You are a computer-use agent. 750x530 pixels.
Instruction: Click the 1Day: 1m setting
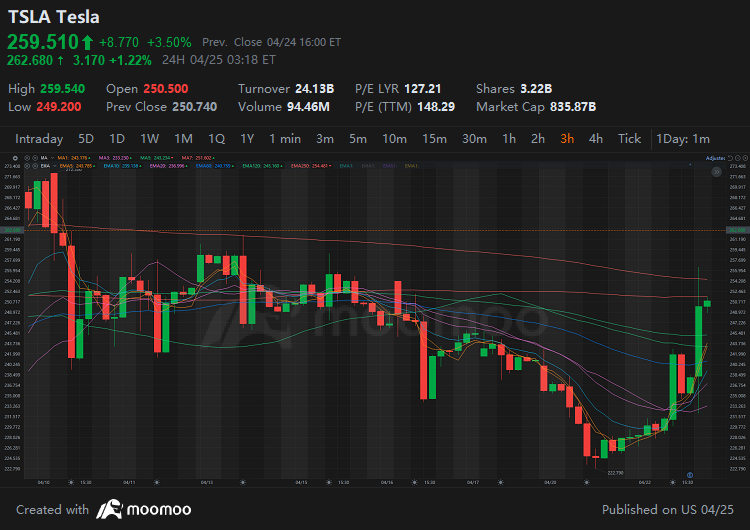683,139
